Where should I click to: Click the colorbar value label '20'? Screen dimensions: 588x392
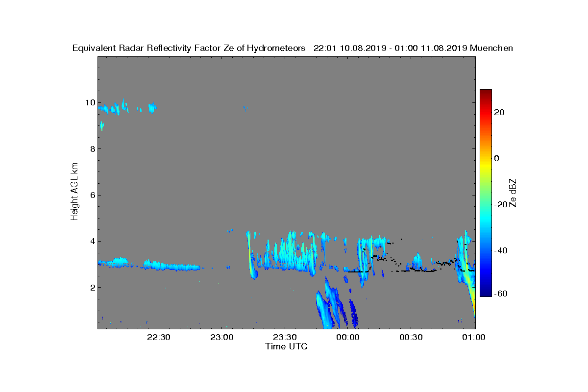pyautogui.click(x=500, y=112)
